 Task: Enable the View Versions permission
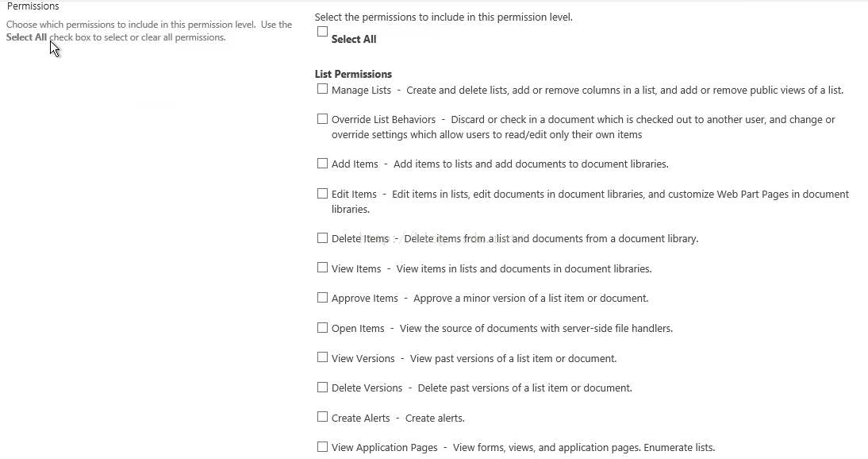click(x=322, y=357)
